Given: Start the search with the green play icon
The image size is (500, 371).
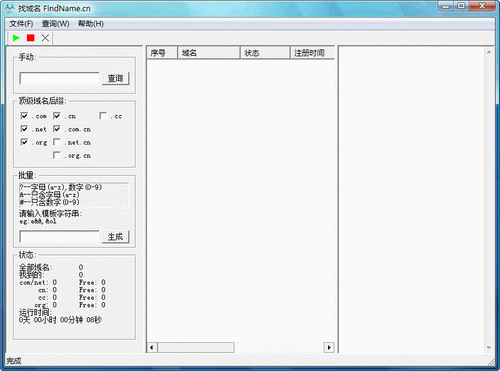Looking at the screenshot, I should click(x=16, y=38).
